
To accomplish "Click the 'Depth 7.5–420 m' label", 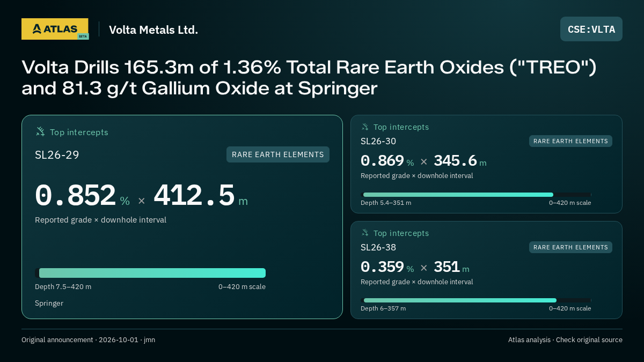I will pos(63,286).
